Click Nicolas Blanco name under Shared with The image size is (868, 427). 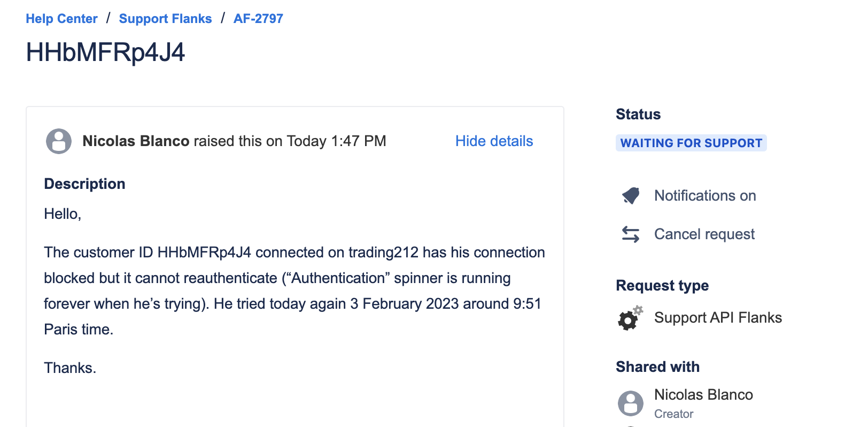(x=703, y=395)
